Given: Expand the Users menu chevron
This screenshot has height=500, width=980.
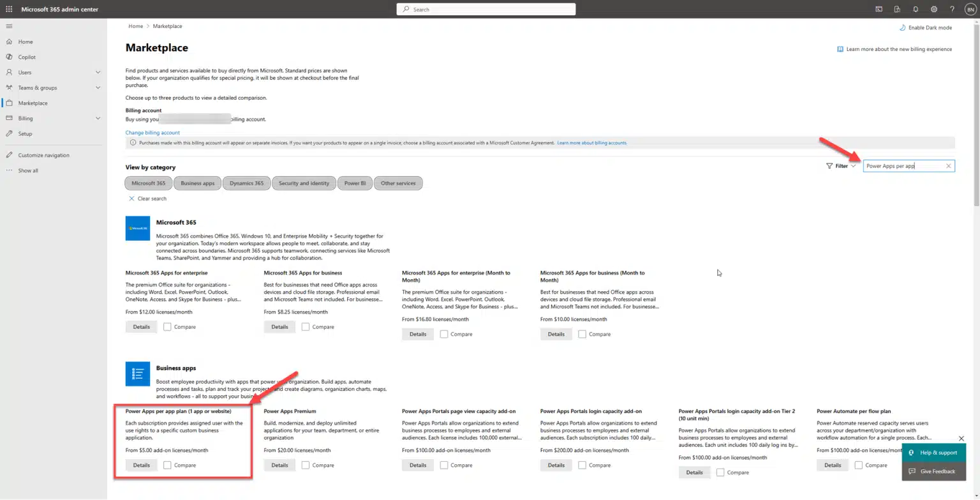Looking at the screenshot, I should [x=98, y=72].
